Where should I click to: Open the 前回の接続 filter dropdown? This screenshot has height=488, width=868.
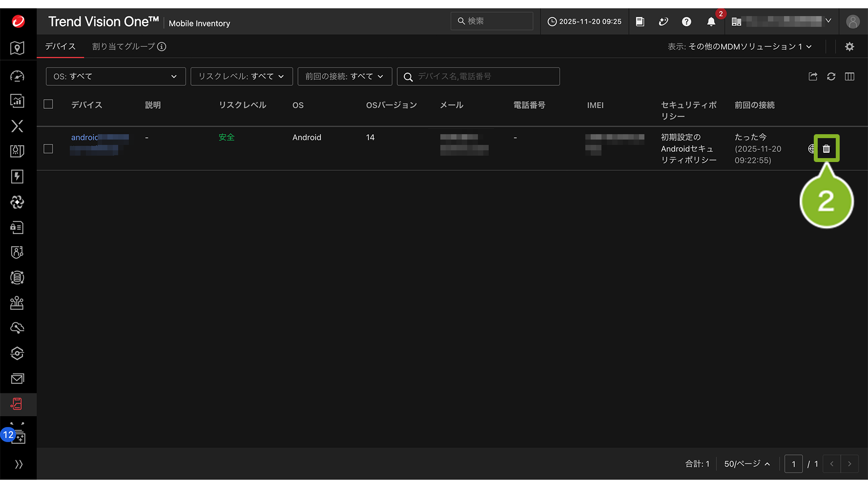pyautogui.click(x=345, y=77)
